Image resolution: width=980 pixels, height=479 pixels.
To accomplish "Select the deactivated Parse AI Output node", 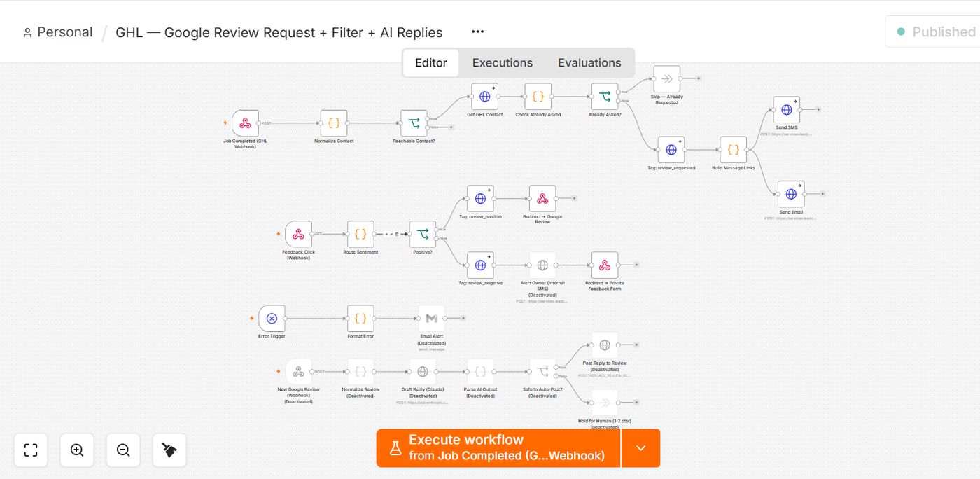I will pos(480,372).
